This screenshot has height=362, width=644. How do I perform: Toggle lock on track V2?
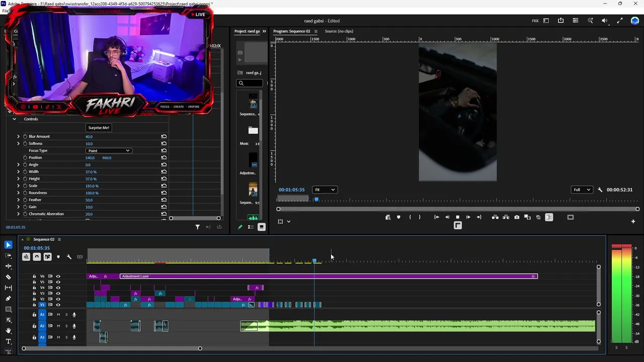[34, 299]
